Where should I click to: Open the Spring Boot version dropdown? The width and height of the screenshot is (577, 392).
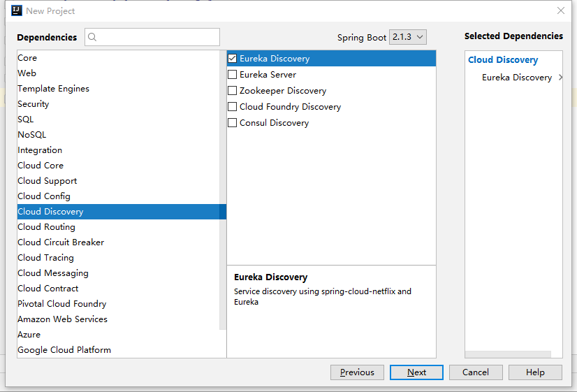408,37
